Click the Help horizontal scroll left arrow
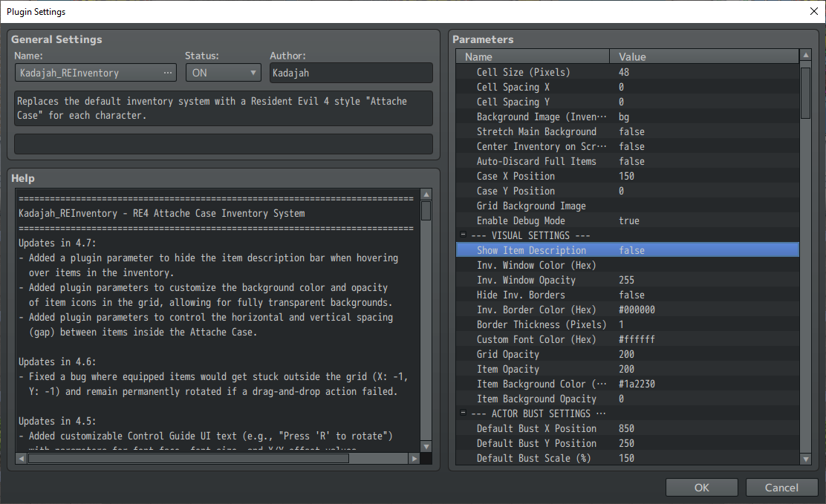826x504 pixels. pyautogui.click(x=21, y=459)
